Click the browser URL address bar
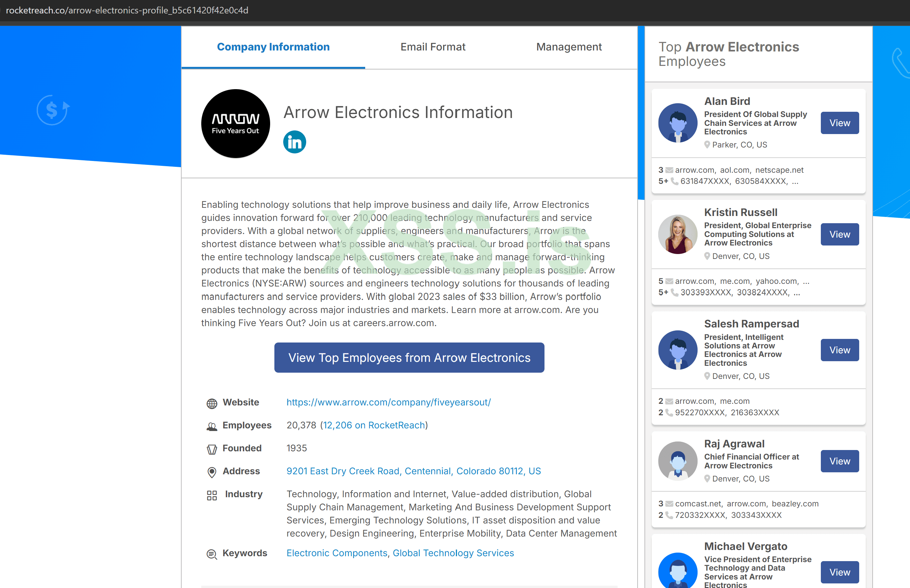910x588 pixels. [x=127, y=10]
